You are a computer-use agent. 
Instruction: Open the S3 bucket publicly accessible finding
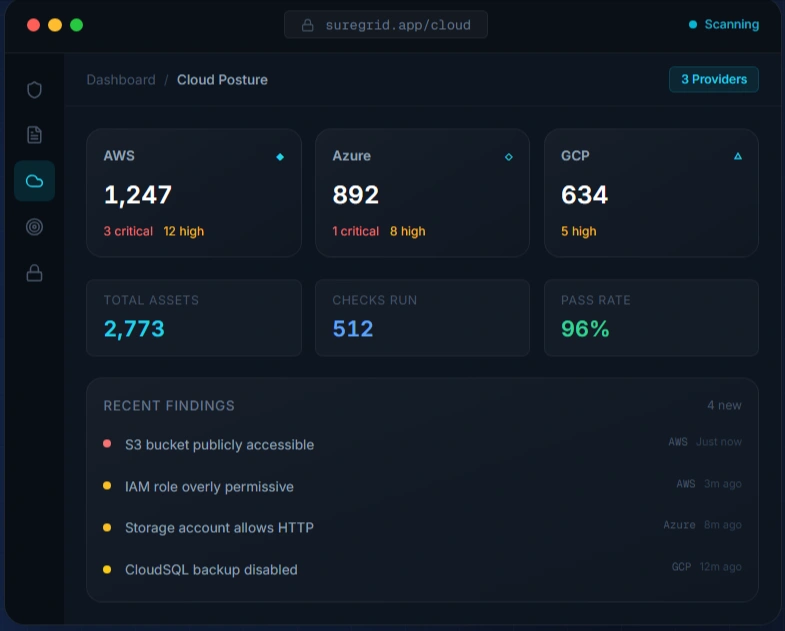tap(219, 445)
